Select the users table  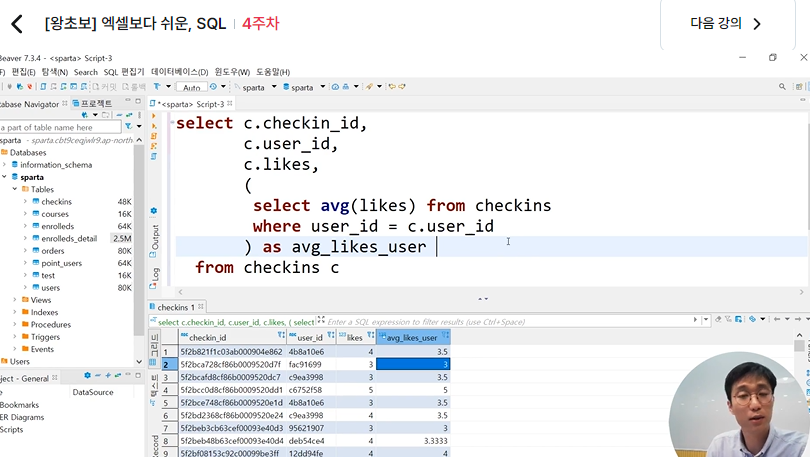point(50,288)
